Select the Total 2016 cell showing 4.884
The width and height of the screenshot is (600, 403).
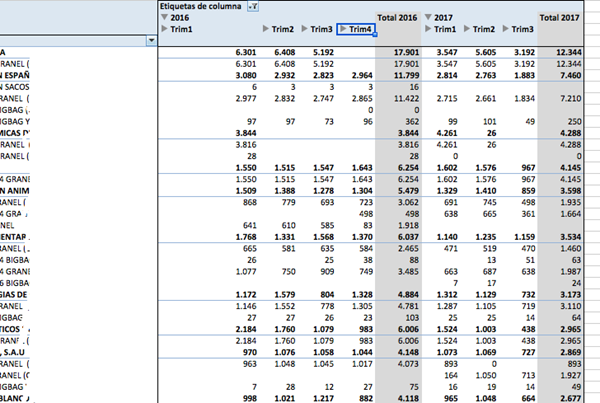(399, 294)
